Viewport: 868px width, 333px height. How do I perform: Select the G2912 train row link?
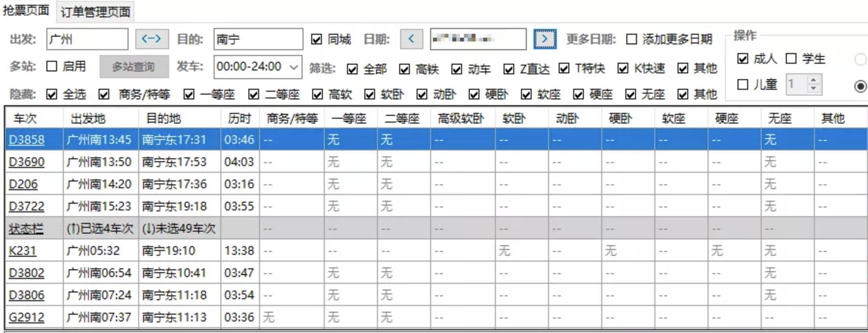[27, 318]
